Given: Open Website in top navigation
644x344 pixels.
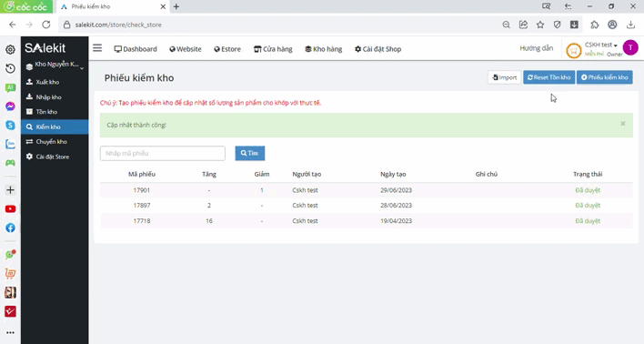Looking at the screenshot, I should click(186, 49).
